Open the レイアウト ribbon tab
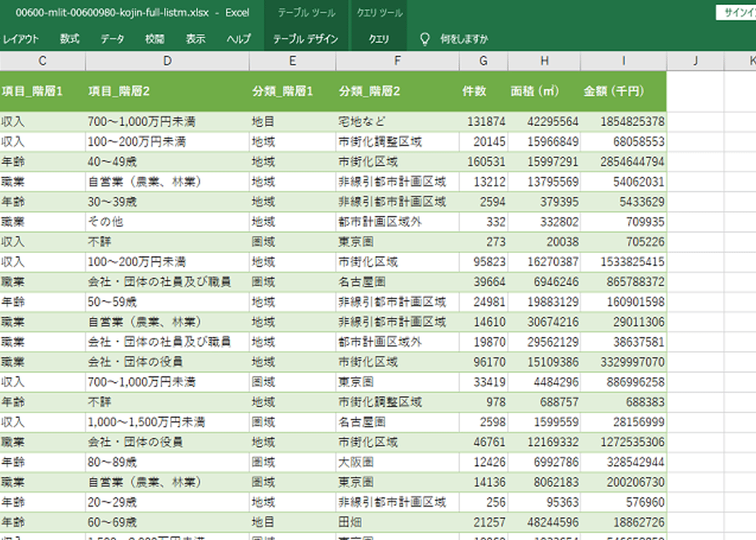Viewport: 756px width, 540px height. pyautogui.click(x=20, y=39)
